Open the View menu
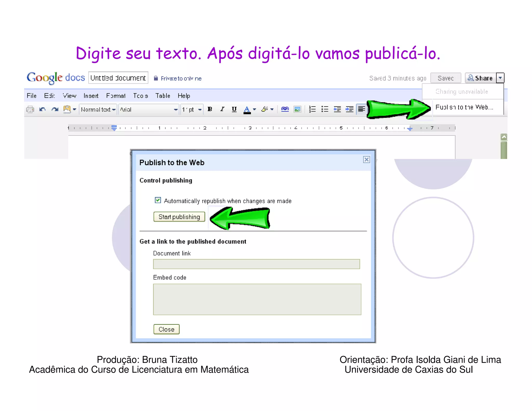 click(69, 96)
